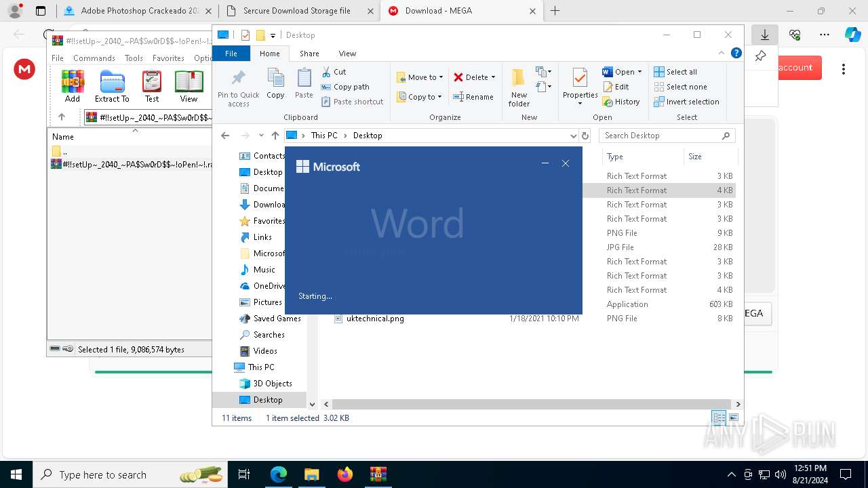Open the address bar history dropdown
The width and height of the screenshot is (868, 488).
[x=574, y=136]
